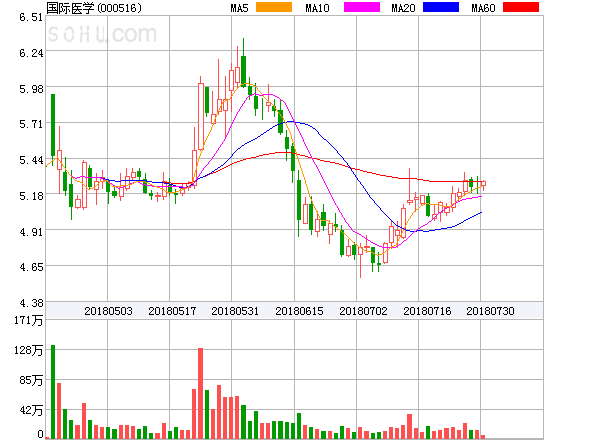Click the magenta MA10 legend swatch

(x=362, y=7)
